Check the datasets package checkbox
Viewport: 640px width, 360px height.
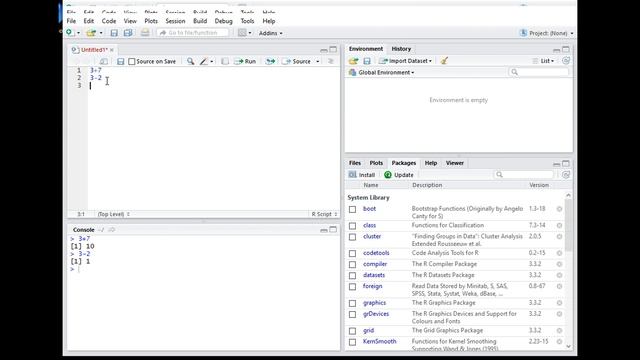(352, 275)
